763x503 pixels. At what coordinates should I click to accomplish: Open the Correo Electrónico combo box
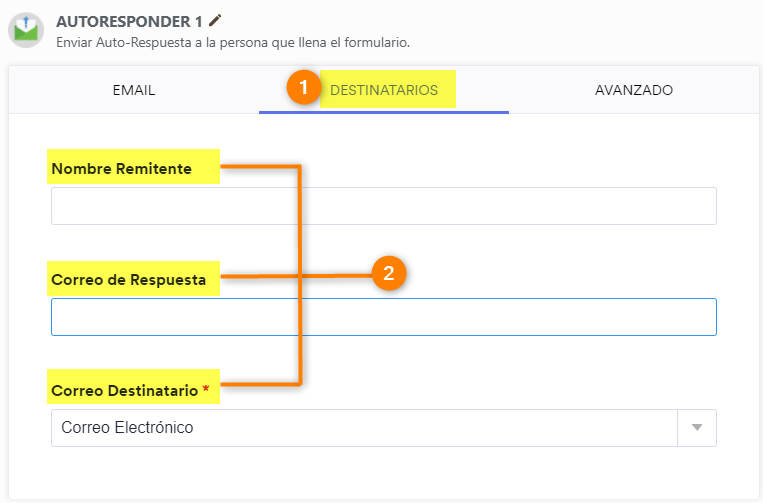[384, 428]
